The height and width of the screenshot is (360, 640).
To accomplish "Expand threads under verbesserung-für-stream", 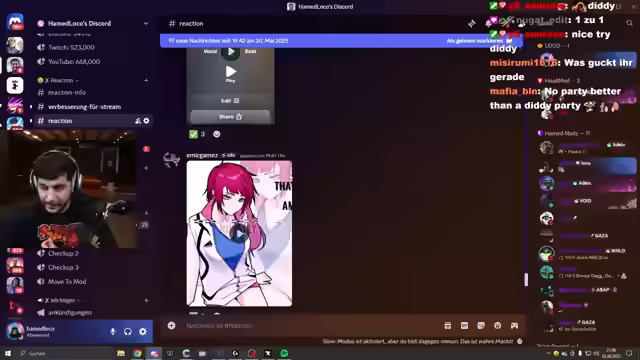I will click(x=31, y=107).
